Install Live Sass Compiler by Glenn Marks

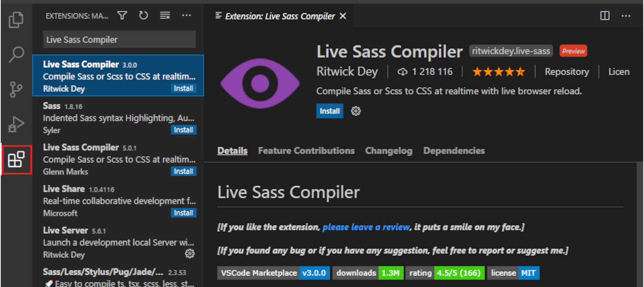pyautogui.click(x=183, y=171)
